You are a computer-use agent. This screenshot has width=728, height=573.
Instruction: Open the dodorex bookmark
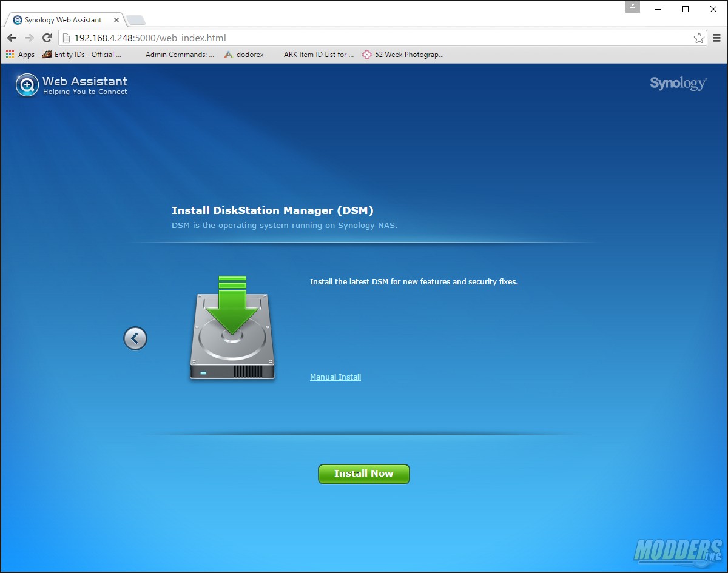pyautogui.click(x=244, y=55)
